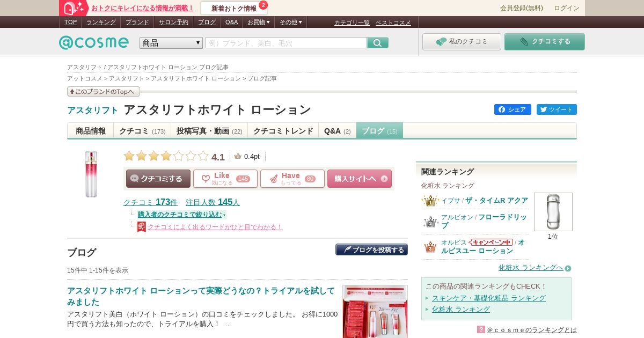Expand the その他 menu
The image size is (644, 338).
click(x=290, y=22)
